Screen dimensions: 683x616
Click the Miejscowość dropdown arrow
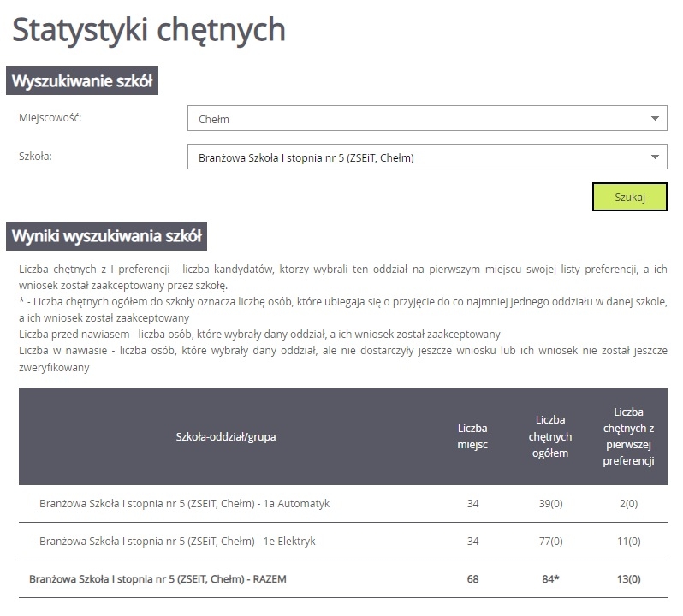click(x=655, y=119)
